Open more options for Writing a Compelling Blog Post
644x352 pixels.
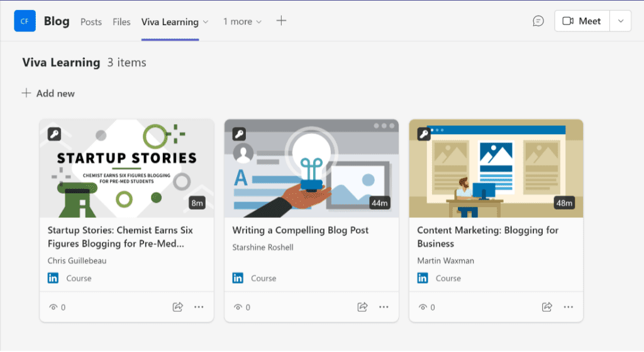click(x=384, y=307)
